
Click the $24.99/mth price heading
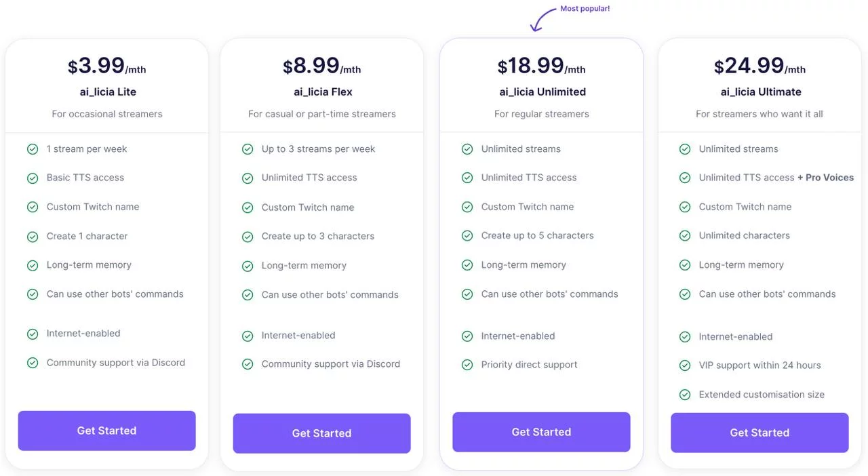tap(759, 66)
